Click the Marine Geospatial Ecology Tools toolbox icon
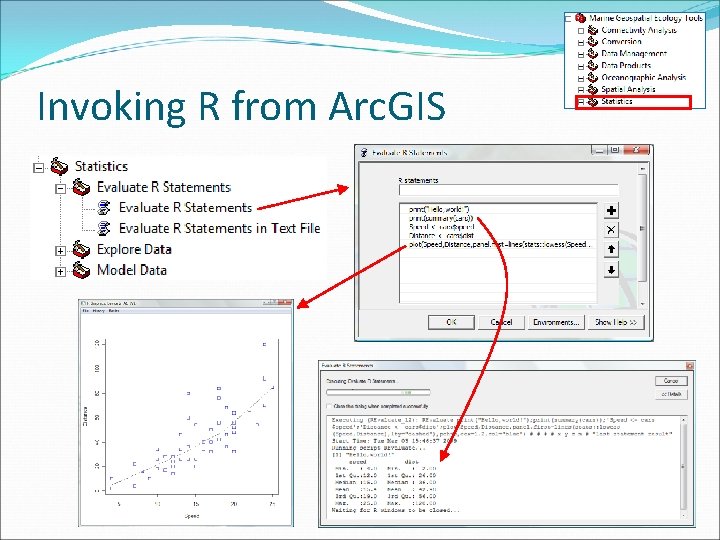This screenshot has height=540, width=720. click(580, 18)
